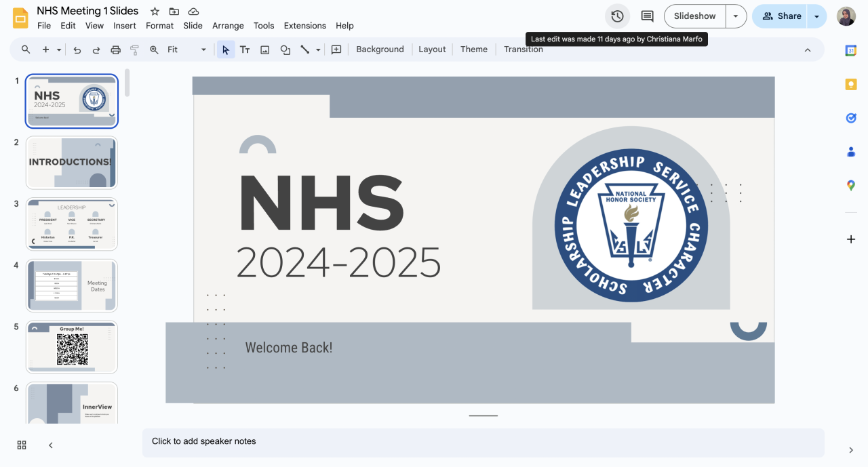Open the line type dropdown arrow
Viewport: 868px width, 467px height.
(x=318, y=49)
